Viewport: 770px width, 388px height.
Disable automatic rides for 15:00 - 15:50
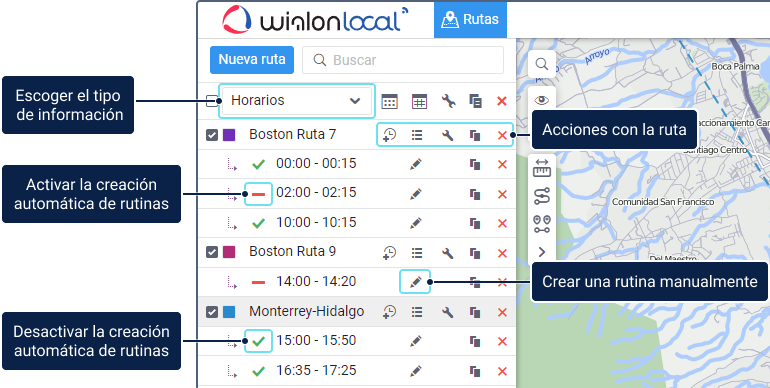[x=258, y=341]
